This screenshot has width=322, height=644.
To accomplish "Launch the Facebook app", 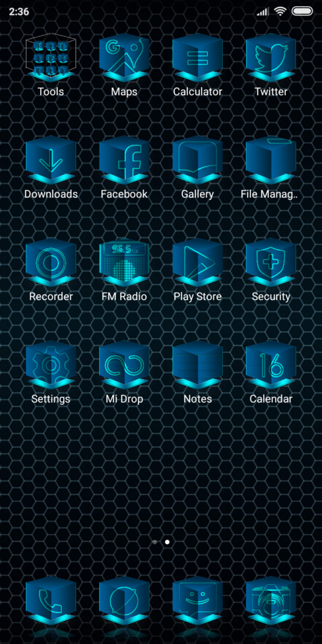I will click(x=124, y=160).
